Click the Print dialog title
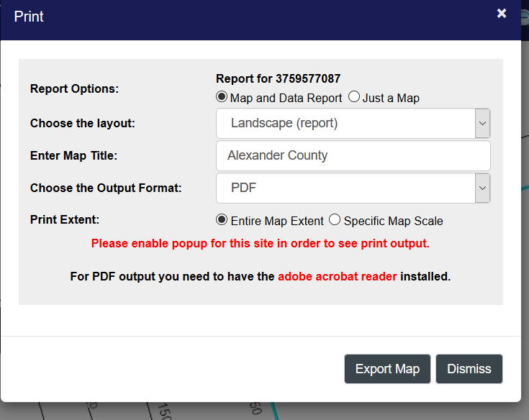The image size is (529, 420). coord(29,16)
